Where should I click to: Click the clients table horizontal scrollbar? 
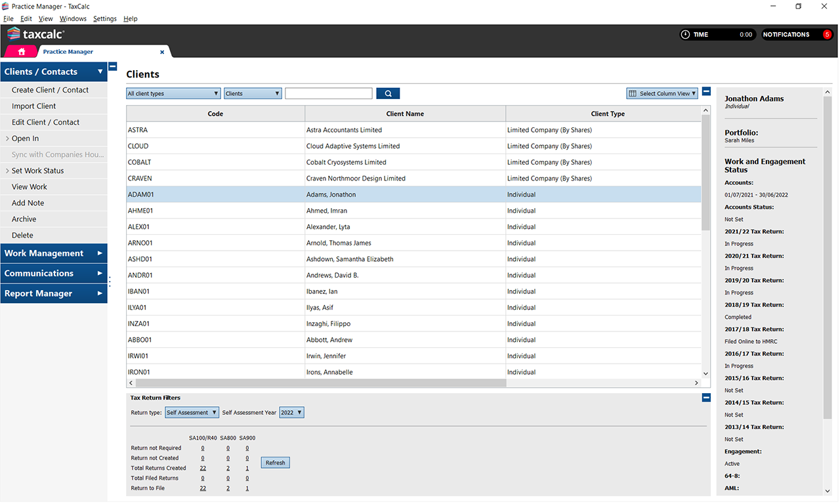point(321,383)
